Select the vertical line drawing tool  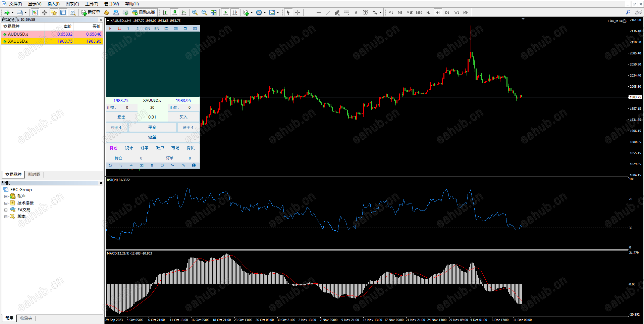click(309, 12)
